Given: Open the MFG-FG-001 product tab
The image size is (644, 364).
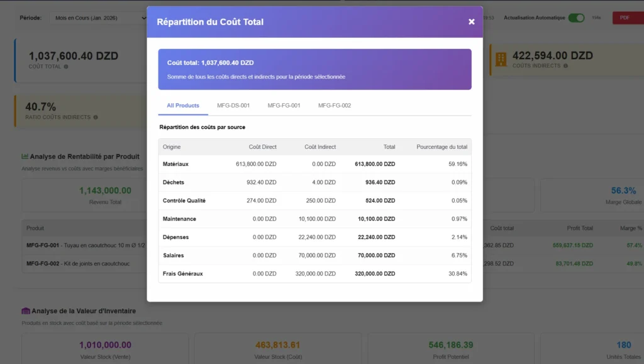Looking at the screenshot, I should 284,106.
